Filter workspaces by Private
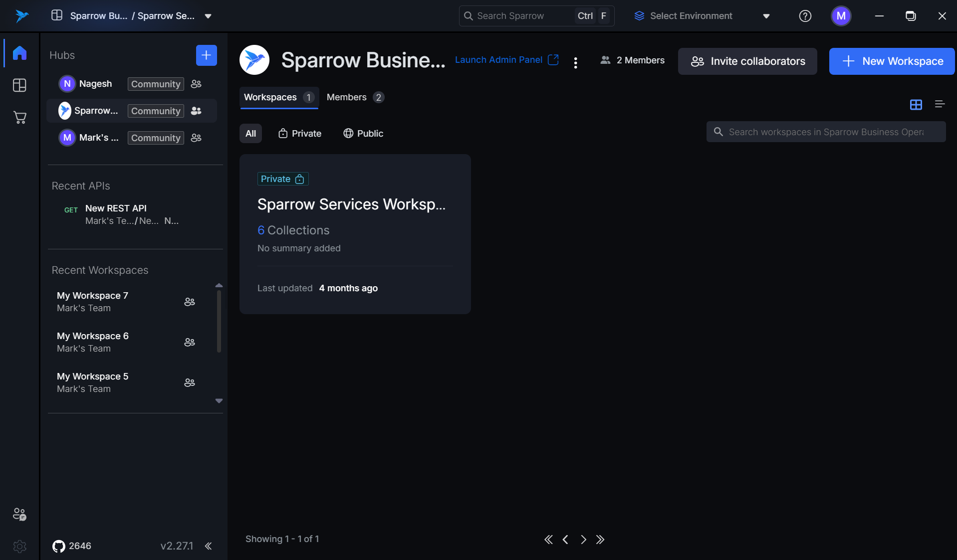957x560 pixels. pyautogui.click(x=299, y=134)
